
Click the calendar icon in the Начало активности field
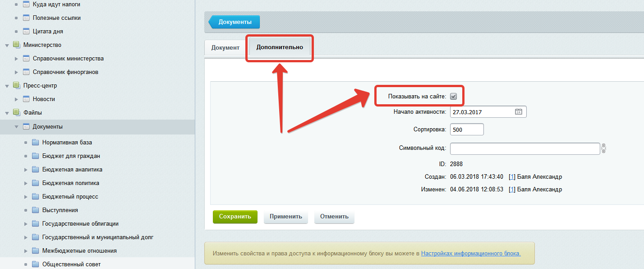click(x=518, y=111)
